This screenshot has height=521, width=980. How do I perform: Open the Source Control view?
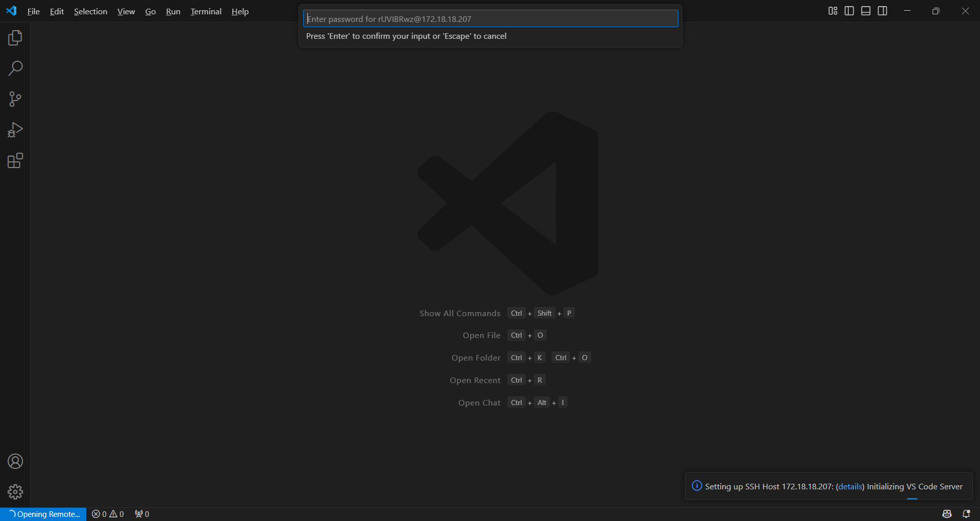coord(15,99)
